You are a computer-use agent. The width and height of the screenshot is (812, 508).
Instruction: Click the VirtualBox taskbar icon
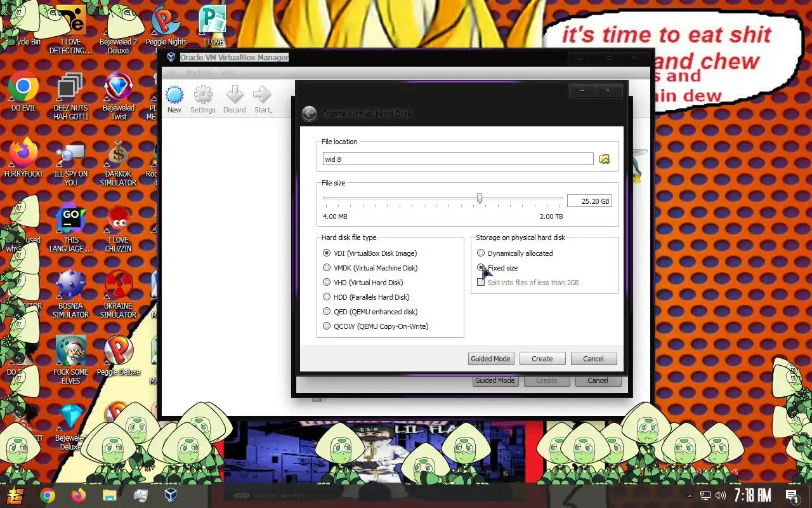171,495
